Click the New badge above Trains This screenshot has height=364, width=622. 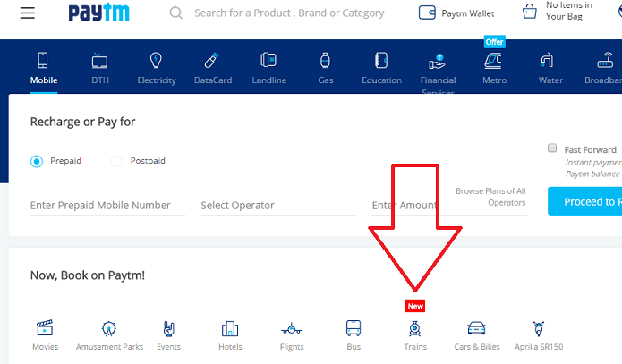point(415,306)
